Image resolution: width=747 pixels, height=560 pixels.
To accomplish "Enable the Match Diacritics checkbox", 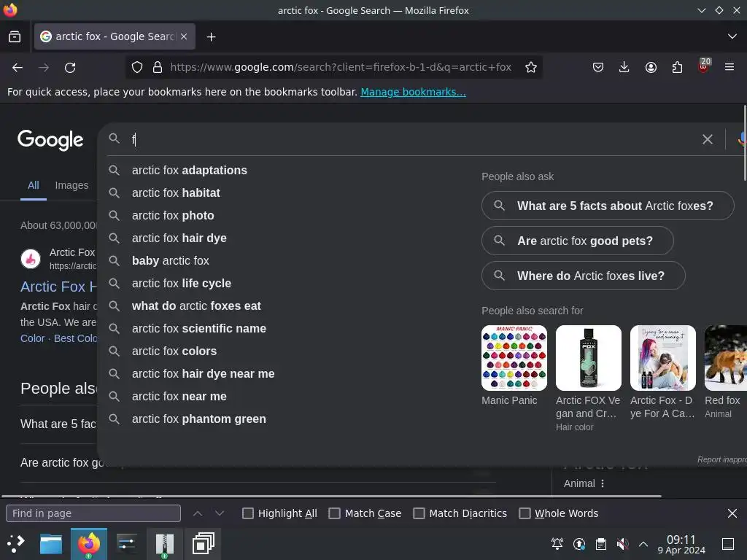I will click(x=419, y=513).
